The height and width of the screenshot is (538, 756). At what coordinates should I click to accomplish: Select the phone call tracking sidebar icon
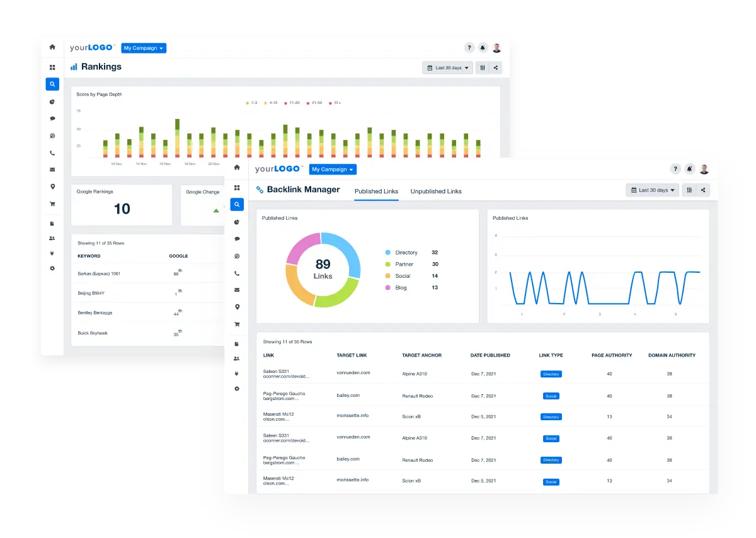click(x=237, y=273)
